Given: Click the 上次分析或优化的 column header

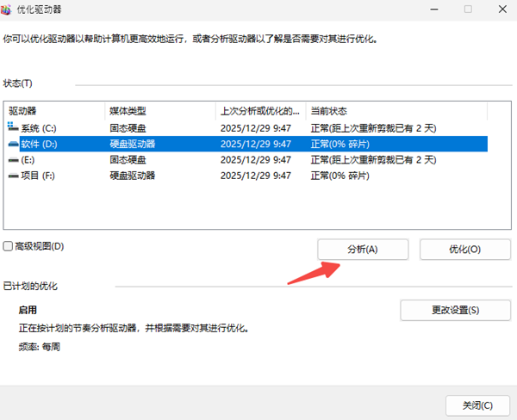Looking at the screenshot, I should (x=260, y=111).
